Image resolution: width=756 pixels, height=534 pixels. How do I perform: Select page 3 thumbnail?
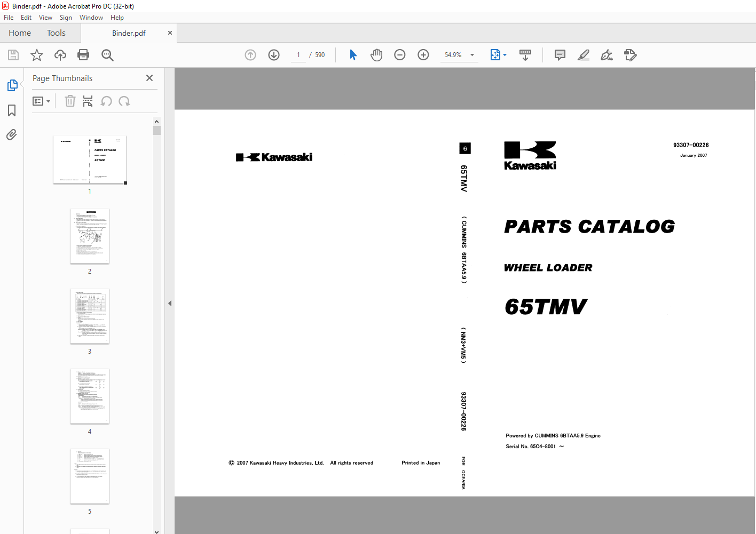click(x=90, y=316)
